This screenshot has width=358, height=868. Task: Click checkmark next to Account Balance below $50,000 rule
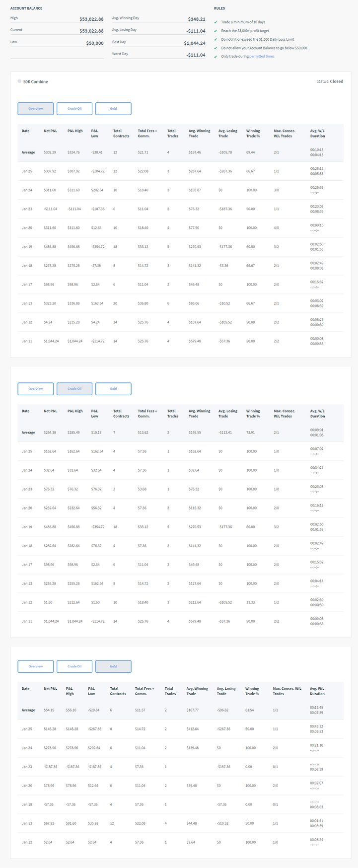tap(215, 48)
